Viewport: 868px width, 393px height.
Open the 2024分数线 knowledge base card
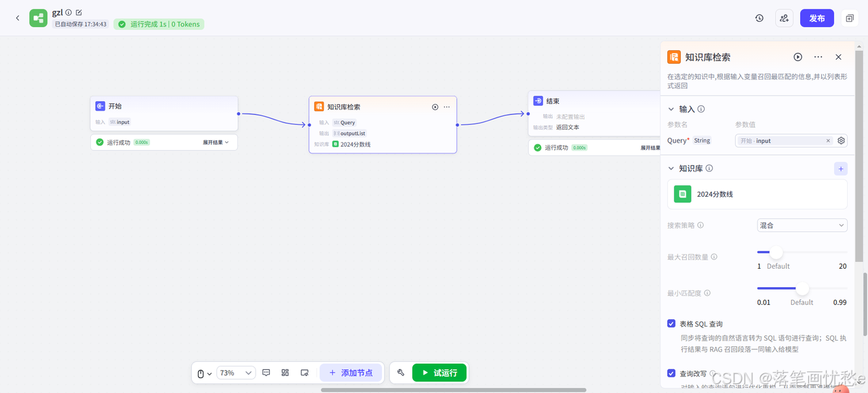click(757, 194)
